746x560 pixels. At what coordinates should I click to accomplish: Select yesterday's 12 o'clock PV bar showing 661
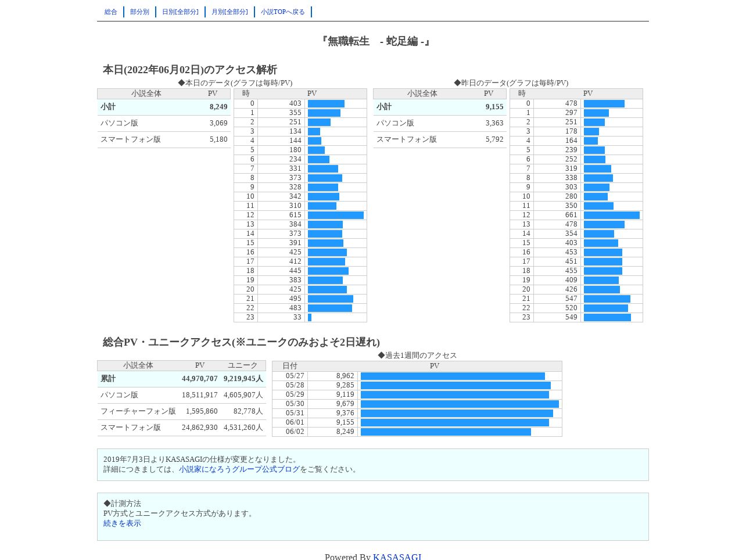(x=612, y=216)
